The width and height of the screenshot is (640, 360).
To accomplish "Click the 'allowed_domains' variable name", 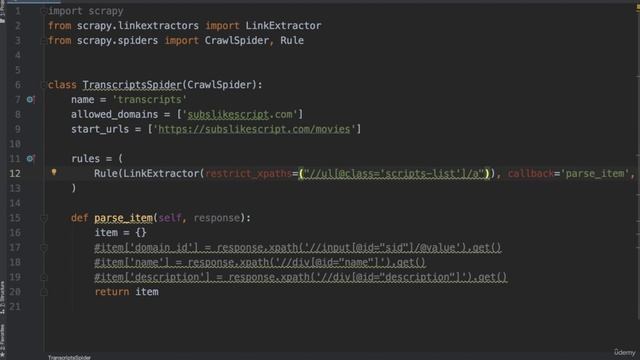I will point(114,114).
